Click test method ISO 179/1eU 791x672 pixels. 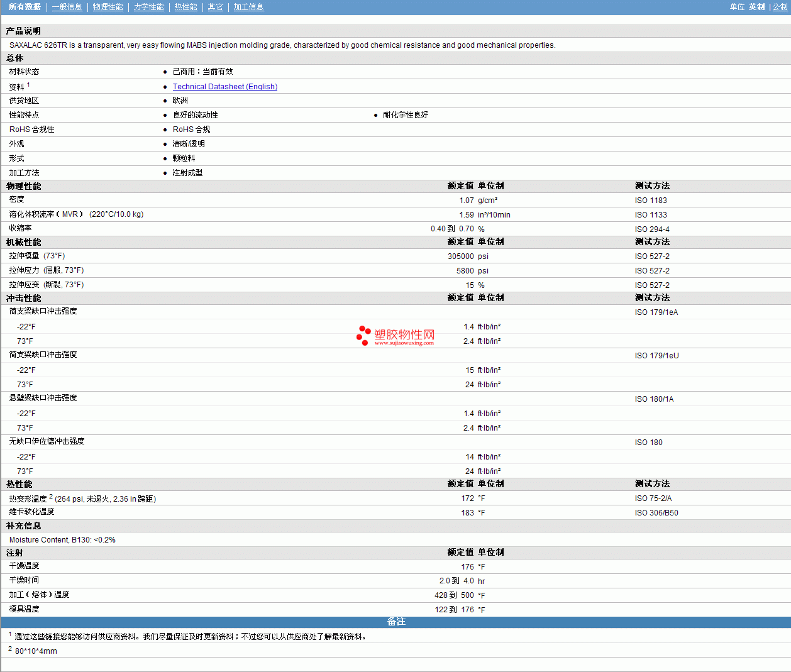[657, 356]
